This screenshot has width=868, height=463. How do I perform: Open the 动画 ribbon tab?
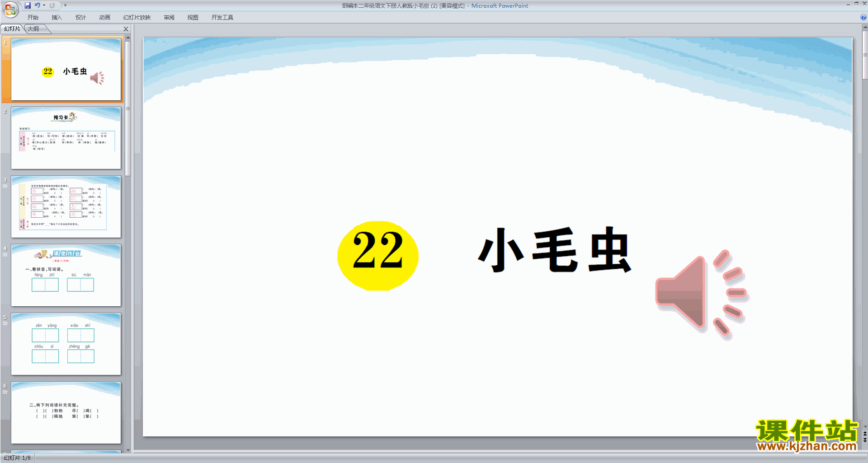[104, 18]
